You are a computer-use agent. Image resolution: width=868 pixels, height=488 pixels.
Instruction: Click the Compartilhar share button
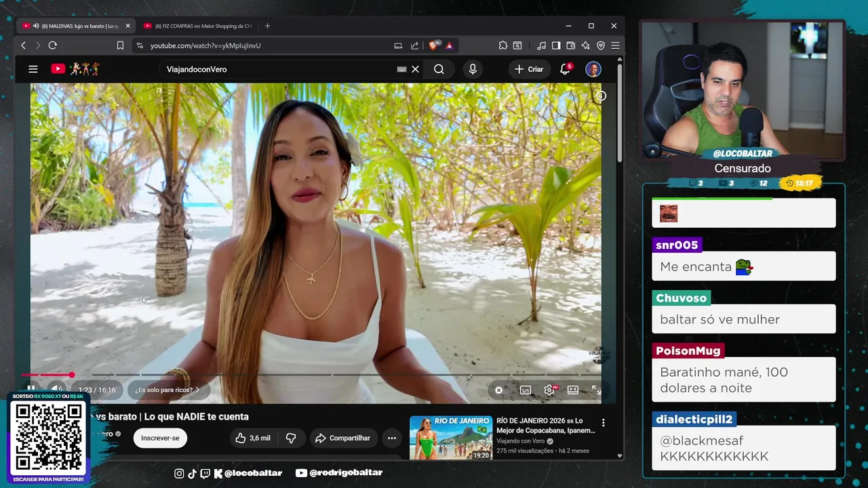click(342, 438)
